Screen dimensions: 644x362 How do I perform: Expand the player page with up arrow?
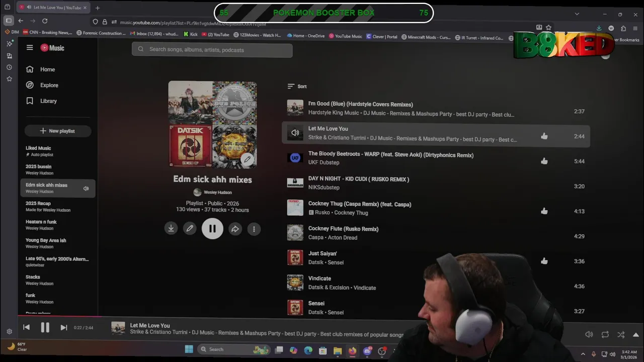[636, 334]
